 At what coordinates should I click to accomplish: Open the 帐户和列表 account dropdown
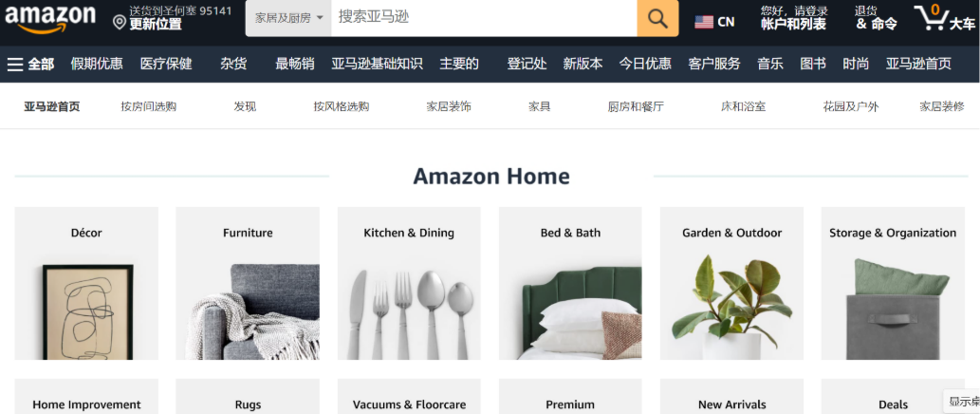pos(794,18)
